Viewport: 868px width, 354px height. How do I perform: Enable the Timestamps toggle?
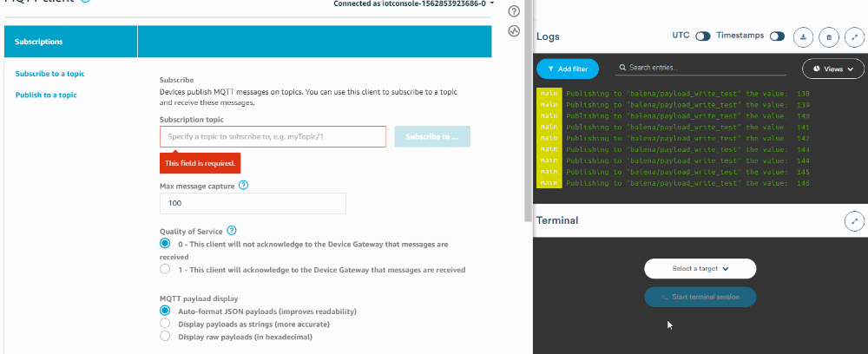pos(777,36)
